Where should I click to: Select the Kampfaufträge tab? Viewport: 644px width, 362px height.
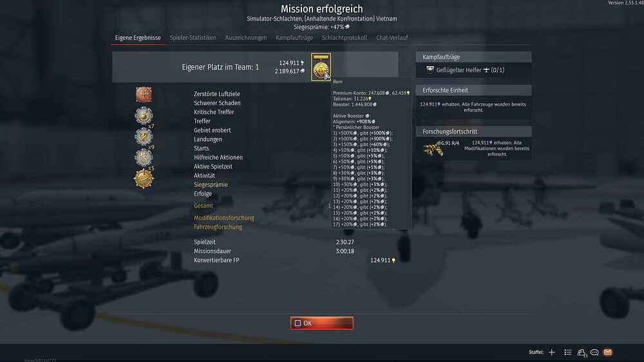click(294, 38)
